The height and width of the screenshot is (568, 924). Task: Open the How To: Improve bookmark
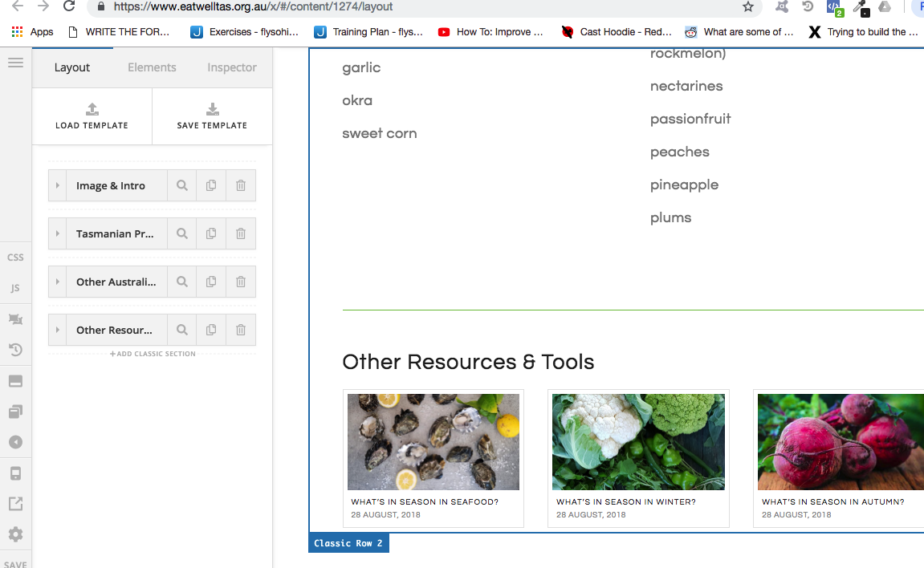(490, 32)
